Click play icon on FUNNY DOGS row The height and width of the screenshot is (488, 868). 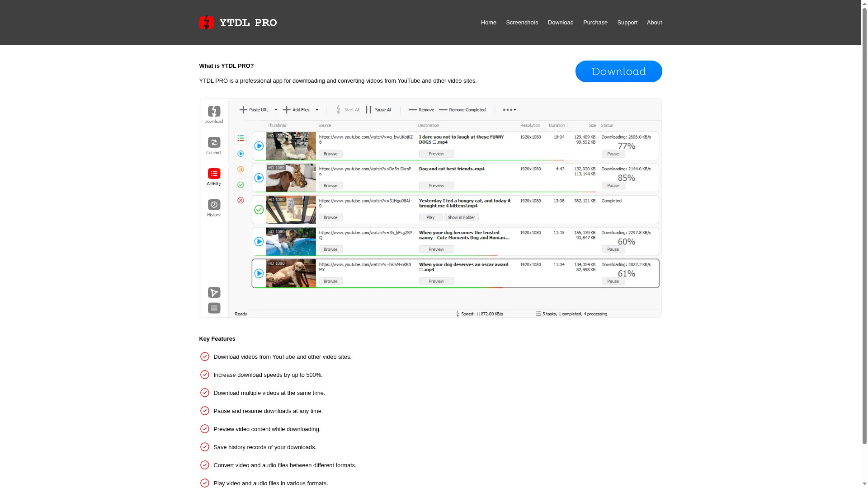[259, 146]
